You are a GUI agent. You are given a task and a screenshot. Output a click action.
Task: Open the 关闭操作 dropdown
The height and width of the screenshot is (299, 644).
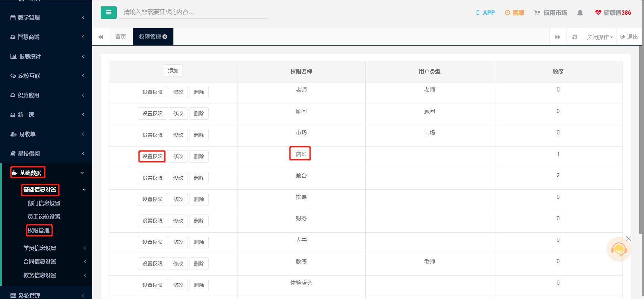point(600,37)
